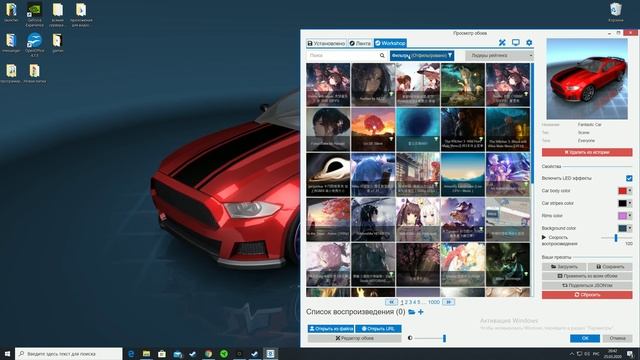
Task: Click the Windows Start button
Action: click(x=7, y=353)
